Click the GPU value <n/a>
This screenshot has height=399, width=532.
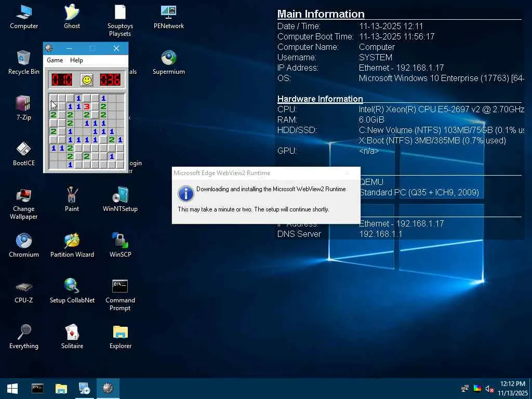pyautogui.click(x=369, y=151)
